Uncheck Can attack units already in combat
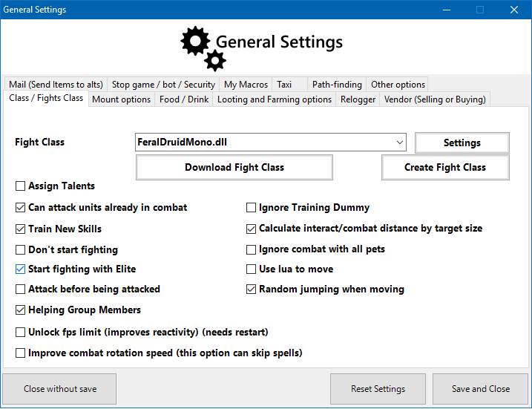 click(x=21, y=208)
